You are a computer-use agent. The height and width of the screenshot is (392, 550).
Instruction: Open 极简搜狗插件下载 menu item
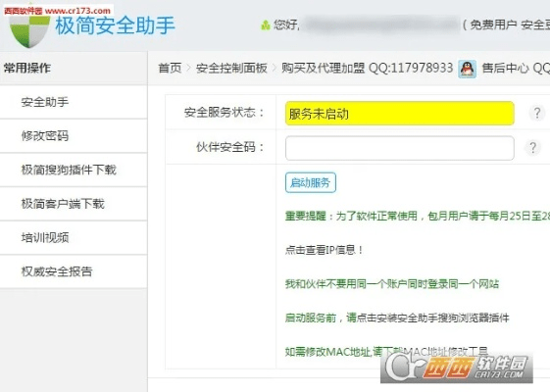point(74,170)
